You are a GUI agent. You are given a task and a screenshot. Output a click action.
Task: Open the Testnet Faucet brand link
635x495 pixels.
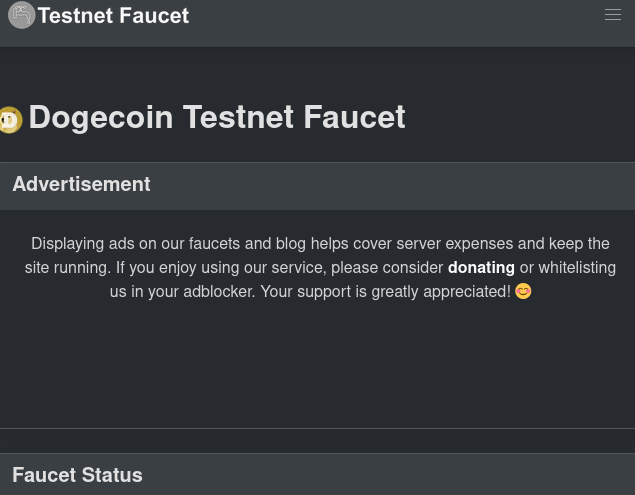[x=113, y=15]
